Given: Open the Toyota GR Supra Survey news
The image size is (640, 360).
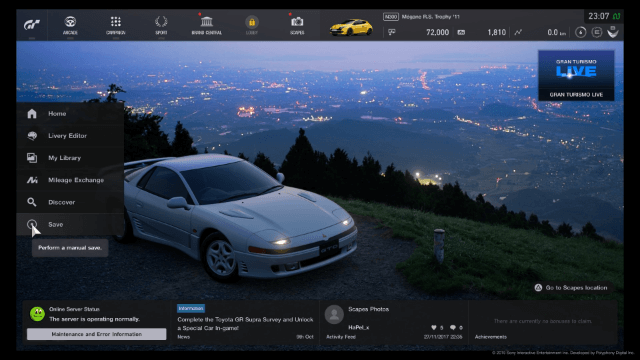Looking at the screenshot, I should tap(245, 324).
